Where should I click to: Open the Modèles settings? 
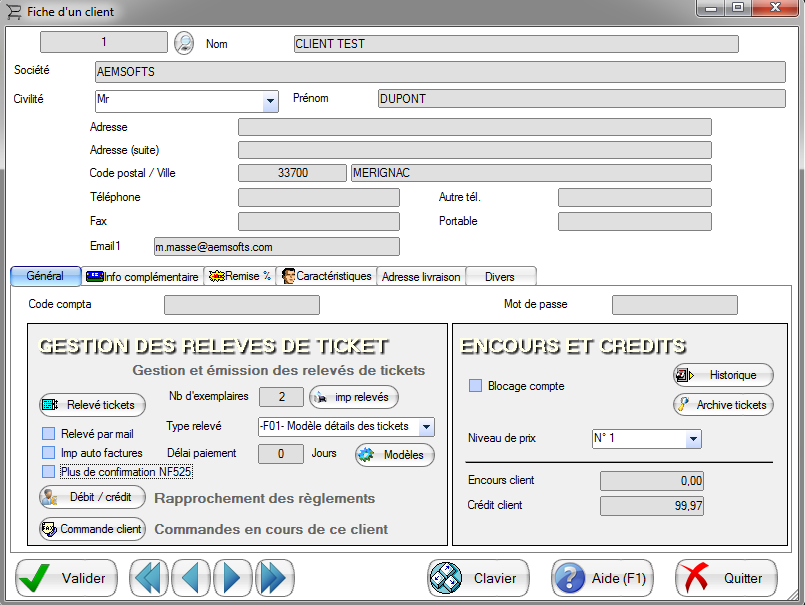[x=395, y=455]
